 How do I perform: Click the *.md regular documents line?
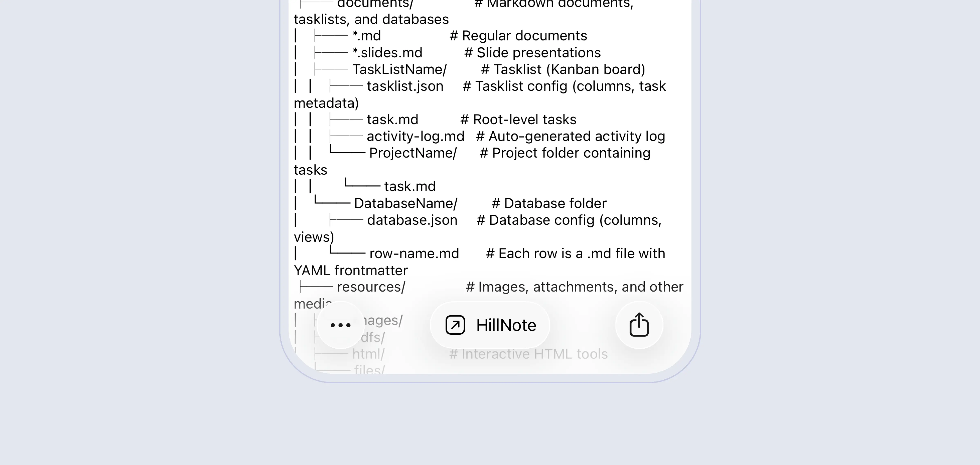(x=366, y=36)
